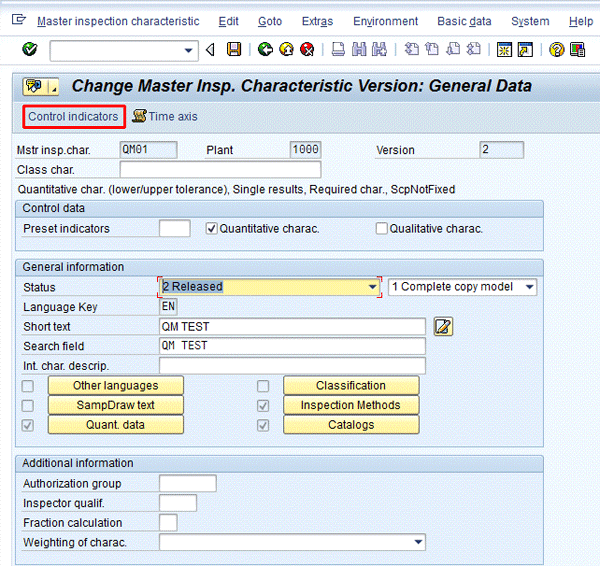Toggle the Qualitative charac. checkbox
600x566 pixels.
(382, 229)
